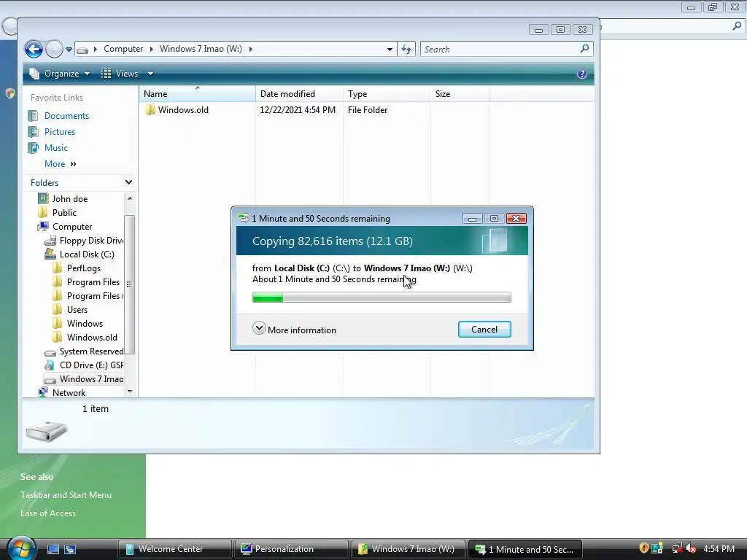
Task: Click the 4:54 PM taskbar clock
Action: tap(719, 549)
